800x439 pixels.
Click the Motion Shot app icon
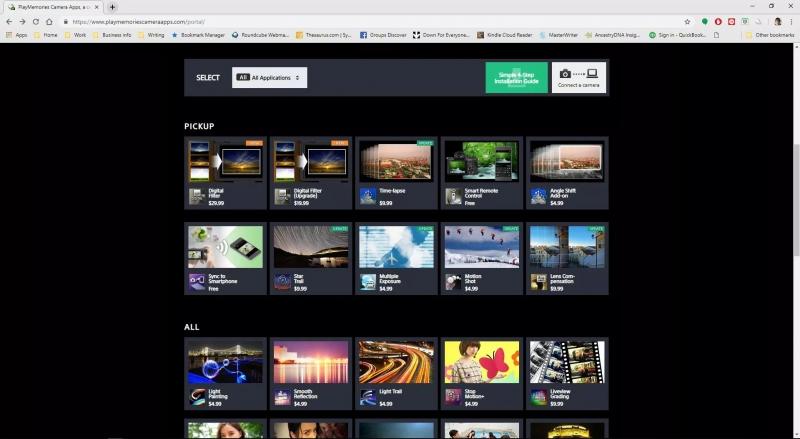(453, 282)
